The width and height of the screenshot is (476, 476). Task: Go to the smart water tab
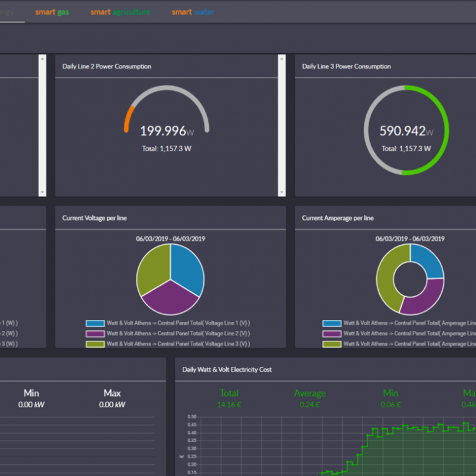tap(193, 12)
